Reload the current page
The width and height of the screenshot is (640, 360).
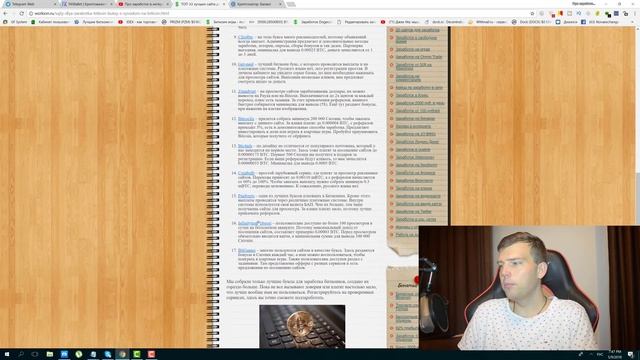pyautogui.click(x=21, y=13)
